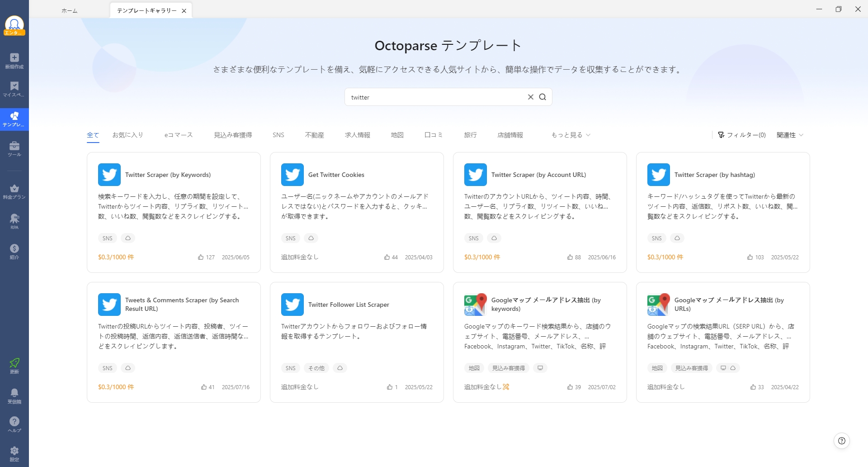Select the 旅行 category tab
Image resolution: width=868 pixels, height=467 pixels.
tap(470, 135)
